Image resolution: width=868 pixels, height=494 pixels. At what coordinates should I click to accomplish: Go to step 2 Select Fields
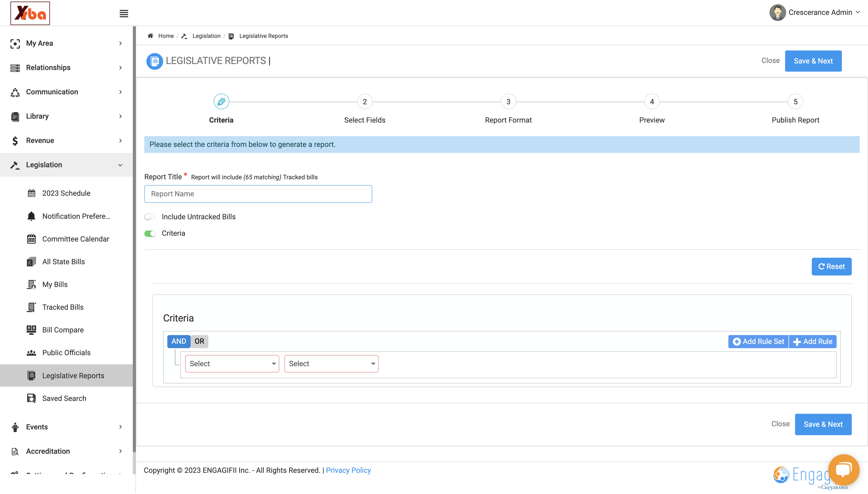365,101
